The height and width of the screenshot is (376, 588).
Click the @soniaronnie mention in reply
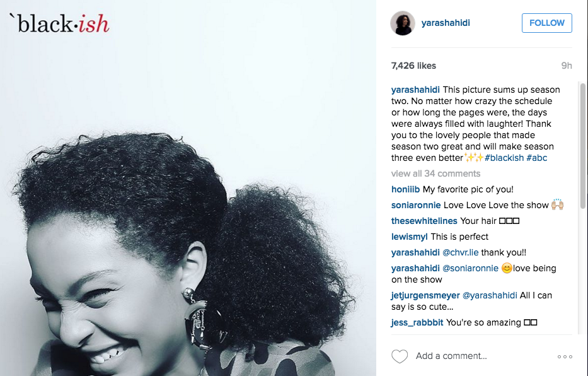[470, 268]
